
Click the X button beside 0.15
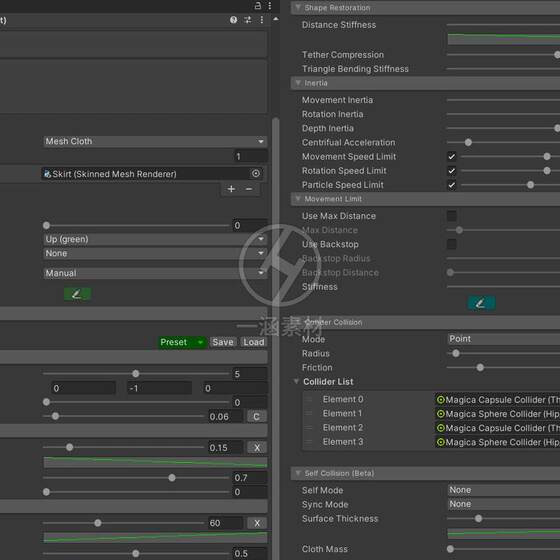(x=257, y=448)
